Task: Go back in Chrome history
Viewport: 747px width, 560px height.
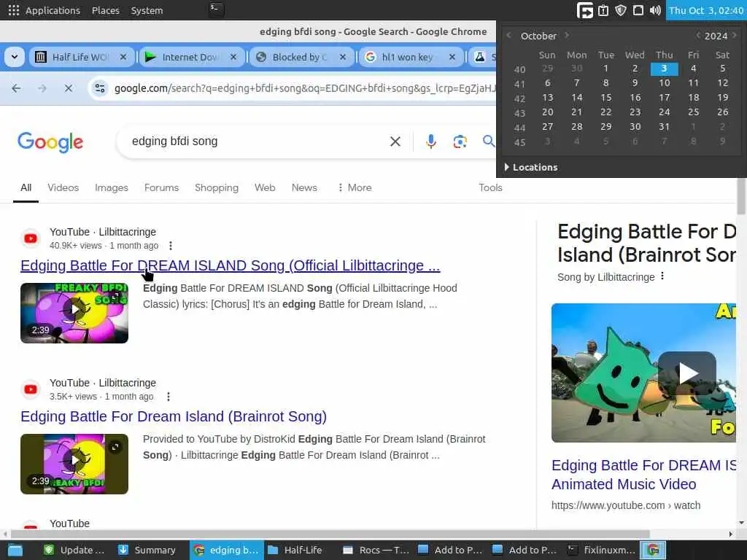Action: (16, 88)
